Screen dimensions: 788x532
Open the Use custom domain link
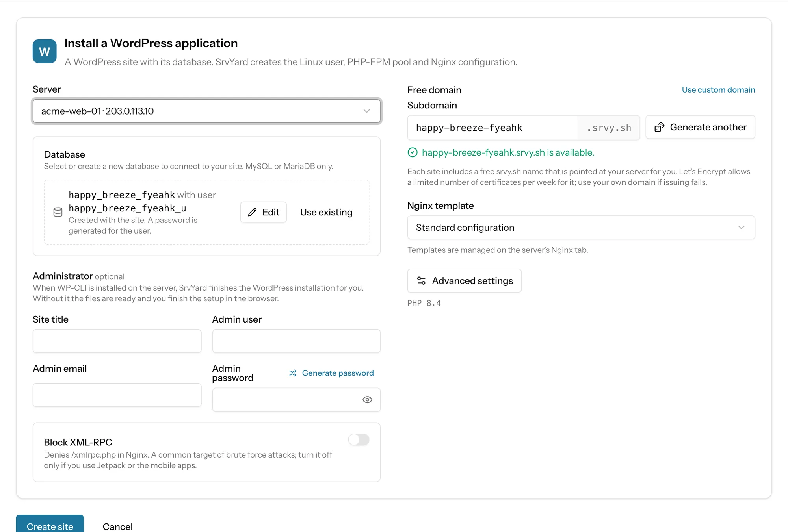718,90
